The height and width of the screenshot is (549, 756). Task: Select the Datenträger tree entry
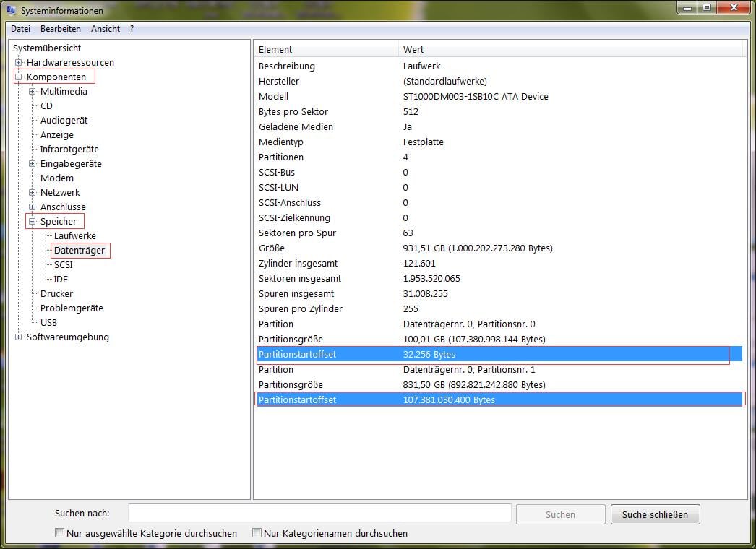pos(80,250)
